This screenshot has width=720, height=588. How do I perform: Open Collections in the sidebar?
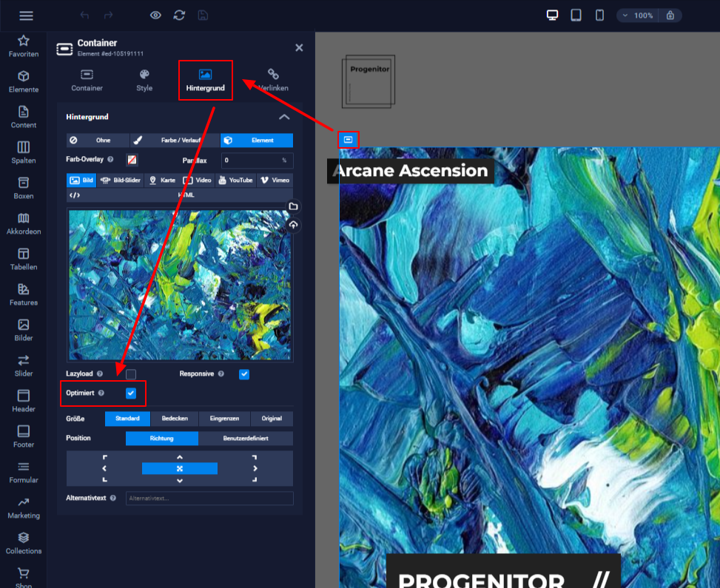point(24,544)
